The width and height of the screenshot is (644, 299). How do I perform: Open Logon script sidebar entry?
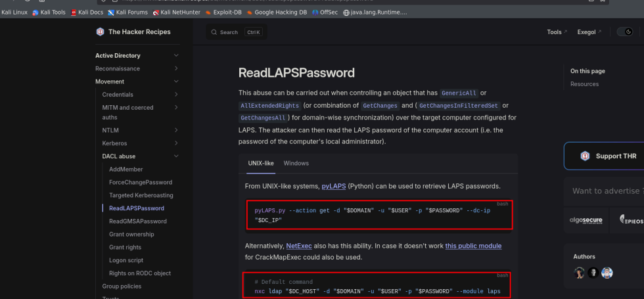126,260
